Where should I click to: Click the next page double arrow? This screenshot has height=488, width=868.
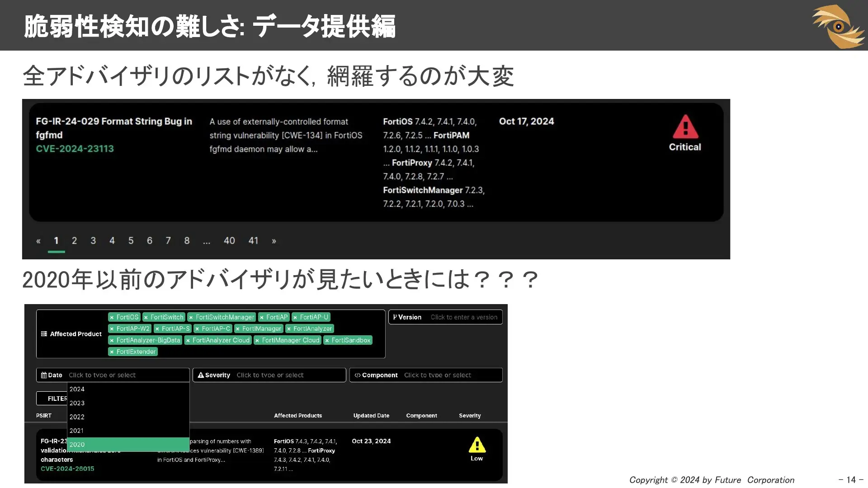(274, 241)
